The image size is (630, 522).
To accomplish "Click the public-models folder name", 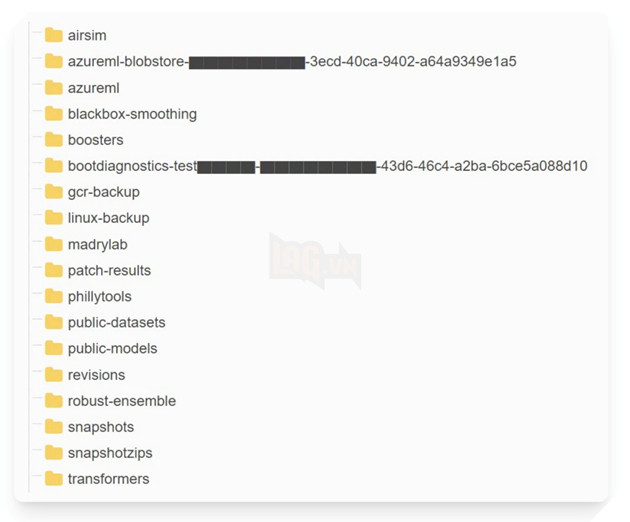I will click(112, 348).
